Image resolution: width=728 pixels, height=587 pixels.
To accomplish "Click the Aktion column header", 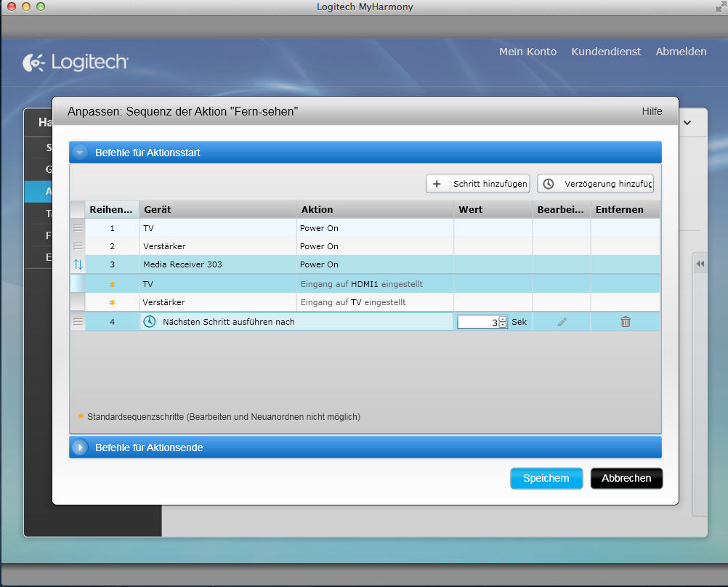I will click(x=375, y=209).
